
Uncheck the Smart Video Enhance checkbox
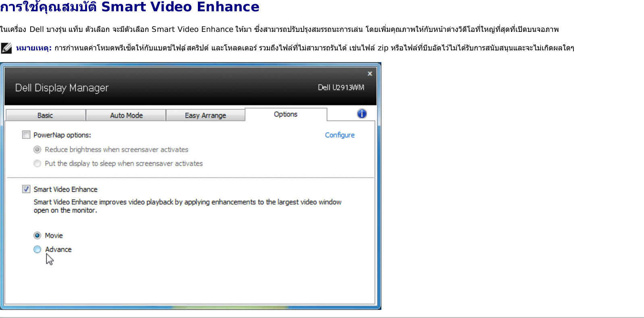[x=26, y=189]
